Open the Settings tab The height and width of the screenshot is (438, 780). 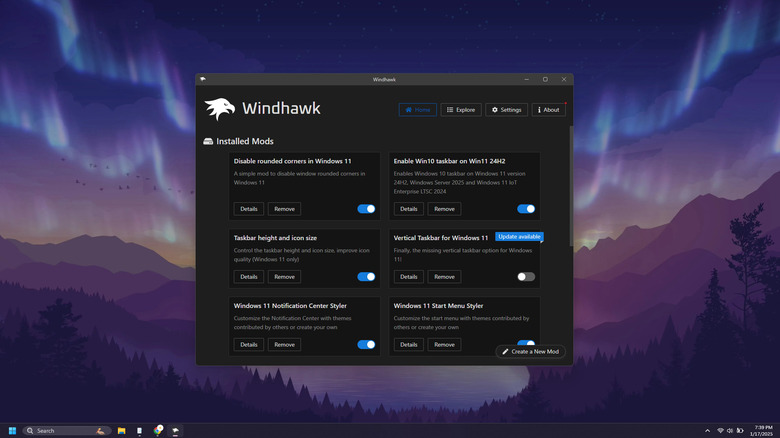point(506,110)
